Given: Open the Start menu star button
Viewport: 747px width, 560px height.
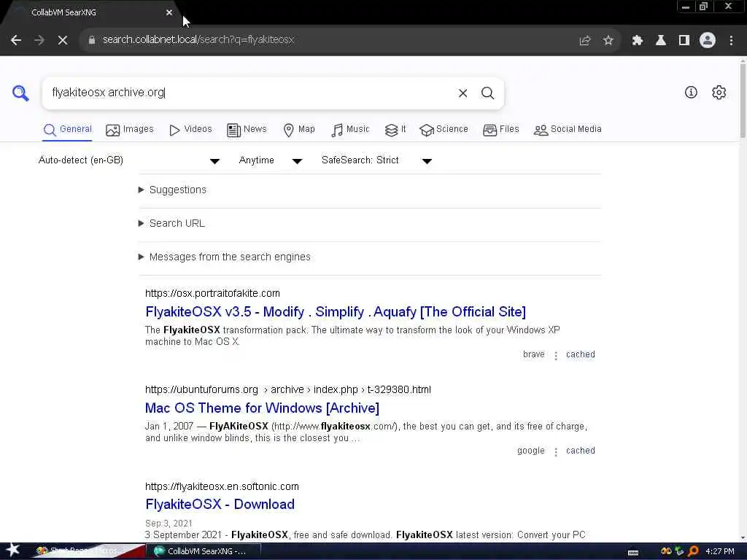Looking at the screenshot, I should tap(12, 550).
